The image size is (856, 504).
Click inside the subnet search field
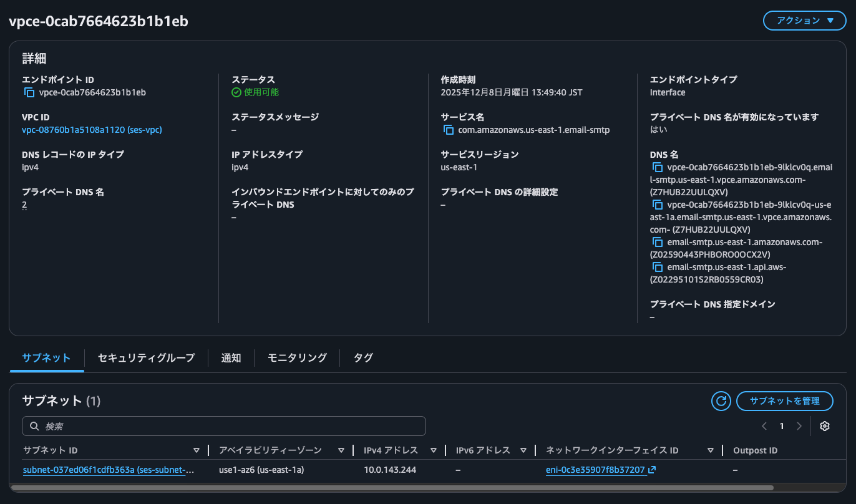tap(224, 425)
